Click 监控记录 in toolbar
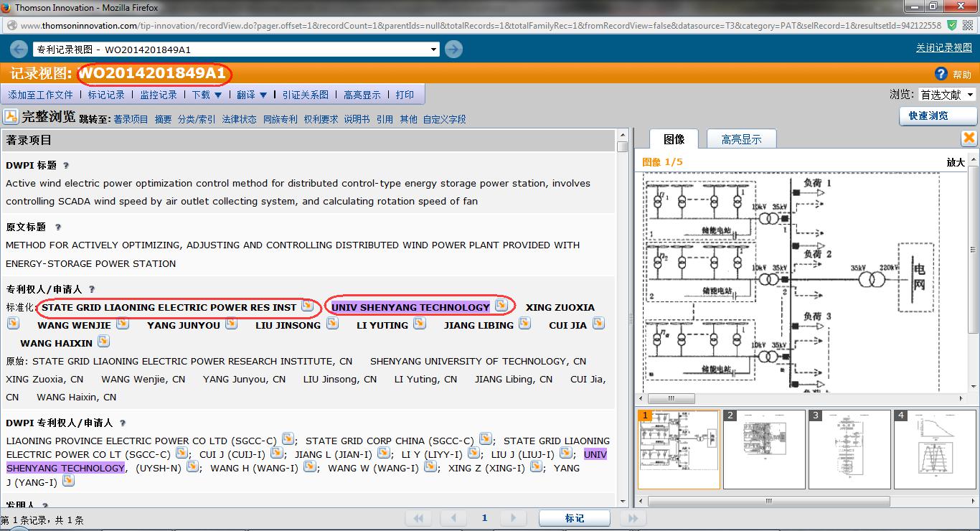Screen dimensions: 980x531 [158, 95]
